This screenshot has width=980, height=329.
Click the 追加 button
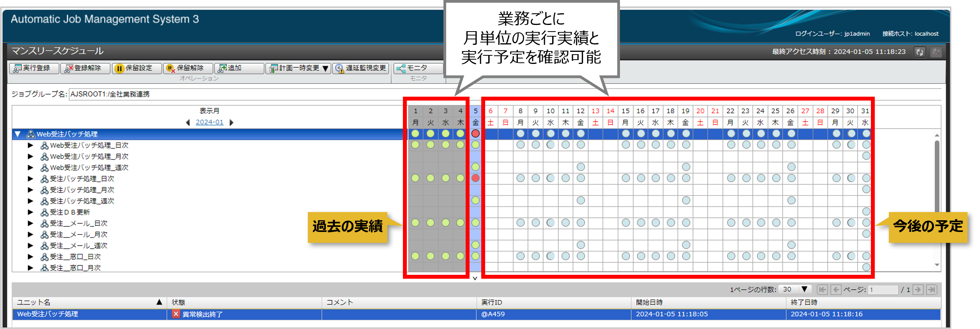pos(239,68)
